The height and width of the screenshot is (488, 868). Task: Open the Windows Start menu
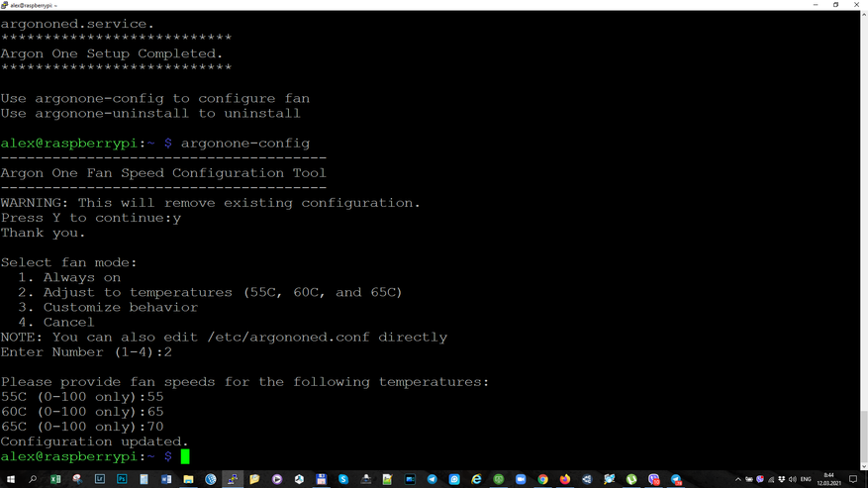pos(11,479)
